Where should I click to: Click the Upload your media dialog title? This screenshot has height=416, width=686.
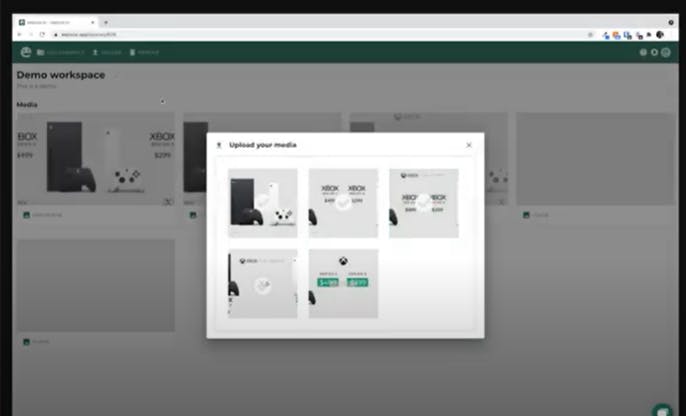263,145
